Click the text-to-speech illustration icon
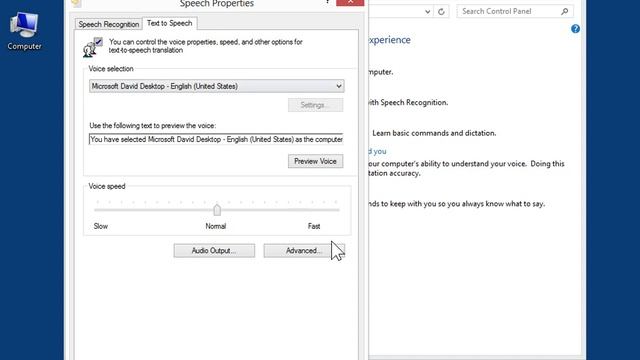The width and height of the screenshot is (640, 360). [93, 47]
